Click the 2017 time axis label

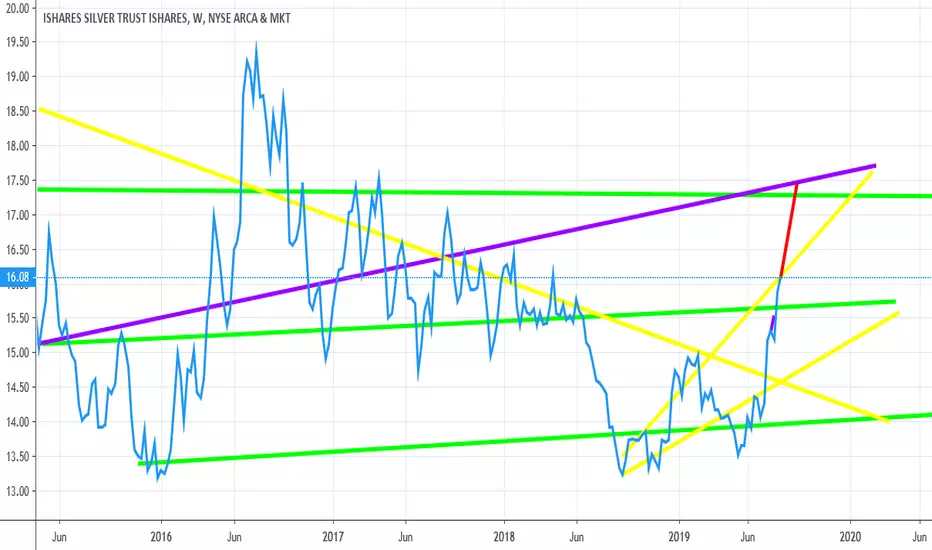333,537
